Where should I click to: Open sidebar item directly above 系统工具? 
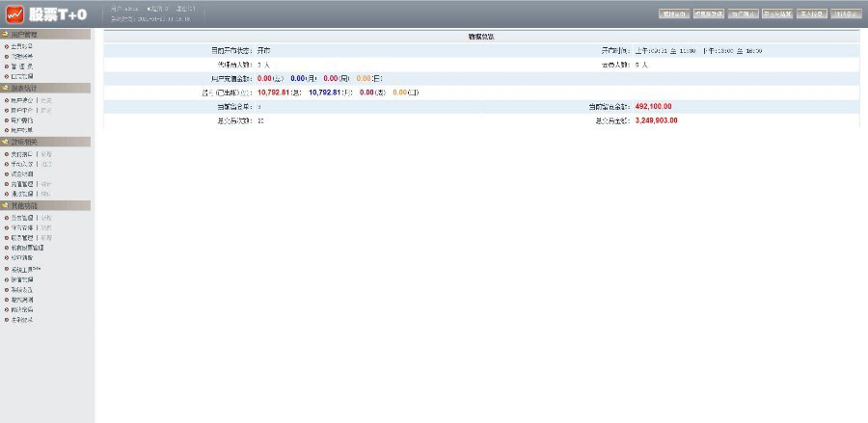[x=22, y=257]
